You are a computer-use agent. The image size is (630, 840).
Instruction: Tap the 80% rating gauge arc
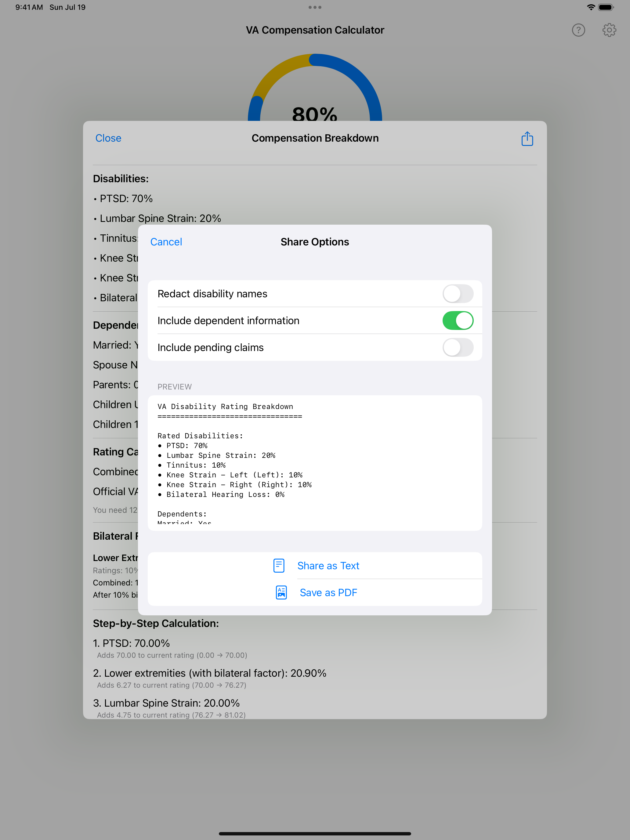[x=315, y=87]
